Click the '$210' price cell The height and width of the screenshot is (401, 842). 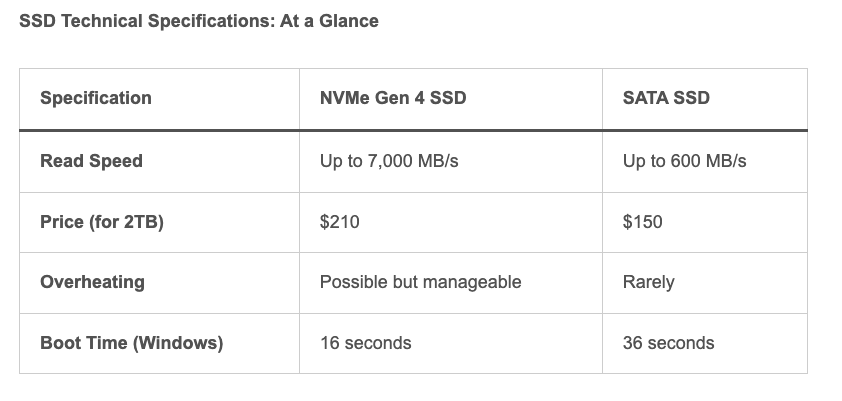(x=339, y=222)
